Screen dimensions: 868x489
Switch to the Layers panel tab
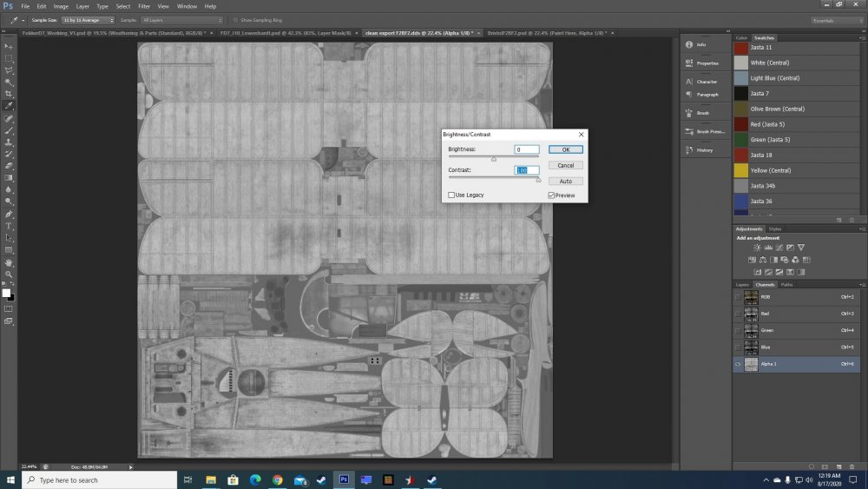(x=742, y=284)
